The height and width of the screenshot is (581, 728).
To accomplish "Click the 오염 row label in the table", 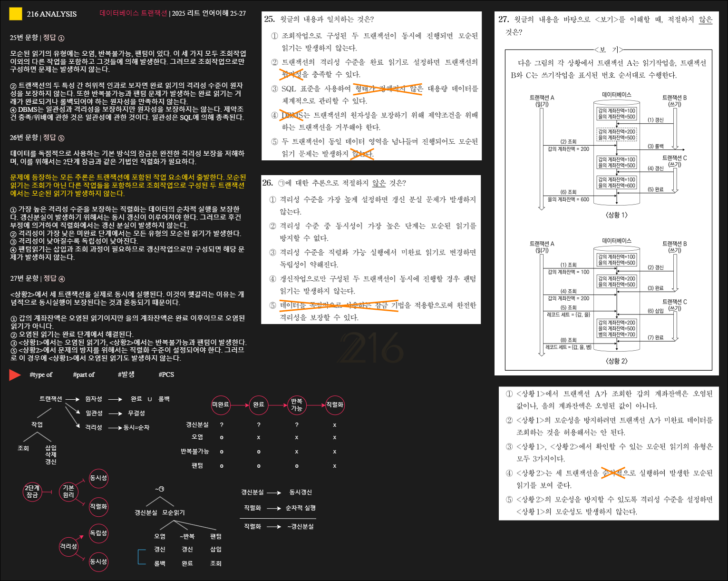I will click(x=197, y=437).
